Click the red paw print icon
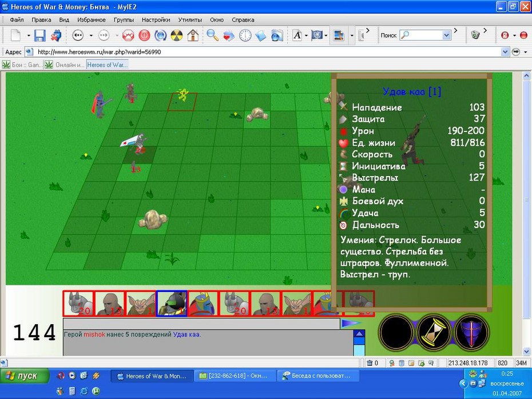The image size is (532, 399). (x=128, y=35)
